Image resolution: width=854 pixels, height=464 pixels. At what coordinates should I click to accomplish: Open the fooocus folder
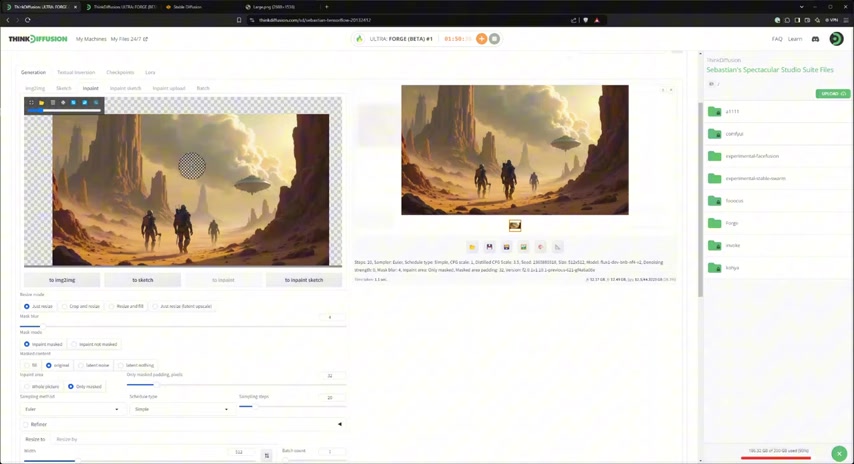776,200
